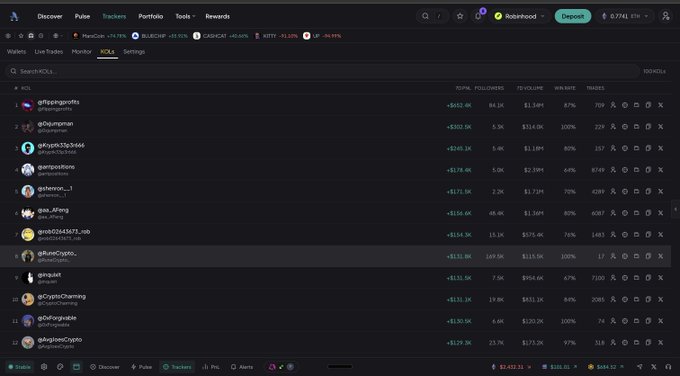The image size is (680, 376).
Task: Focus the Search KOLs input field
Action: tap(322, 71)
